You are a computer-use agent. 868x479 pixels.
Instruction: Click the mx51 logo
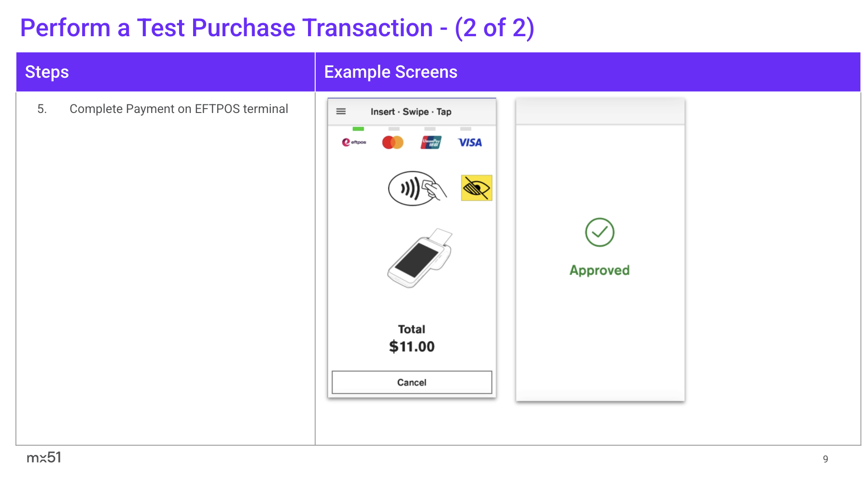44,457
